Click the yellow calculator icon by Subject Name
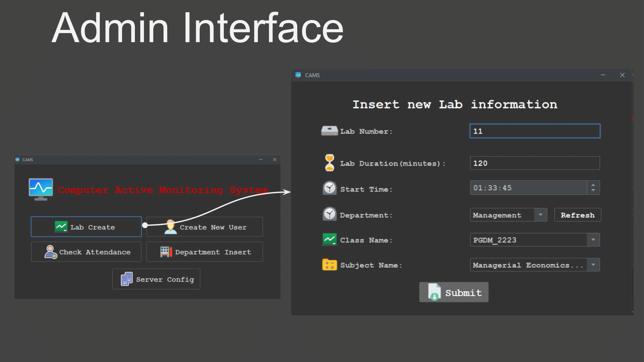 pyautogui.click(x=329, y=265)
